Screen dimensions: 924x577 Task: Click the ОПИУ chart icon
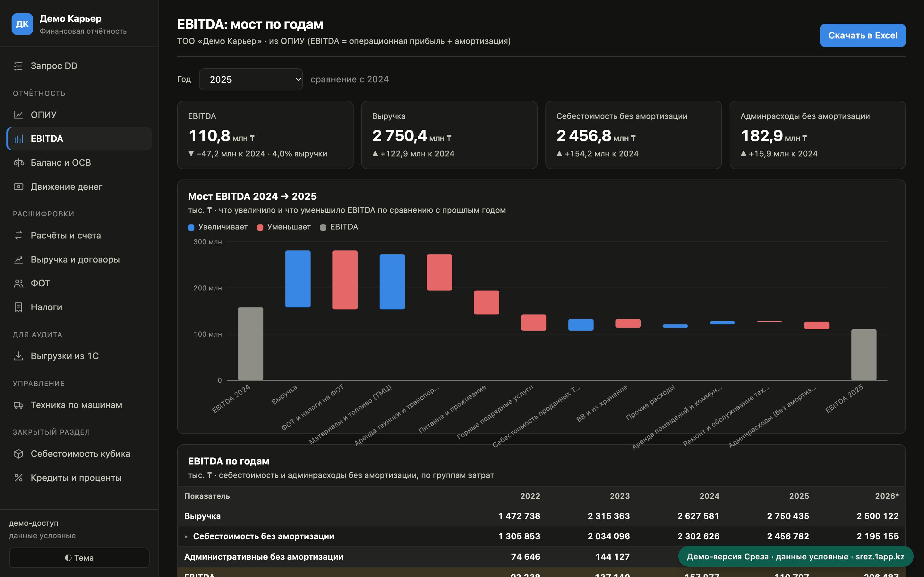(18, 114)
